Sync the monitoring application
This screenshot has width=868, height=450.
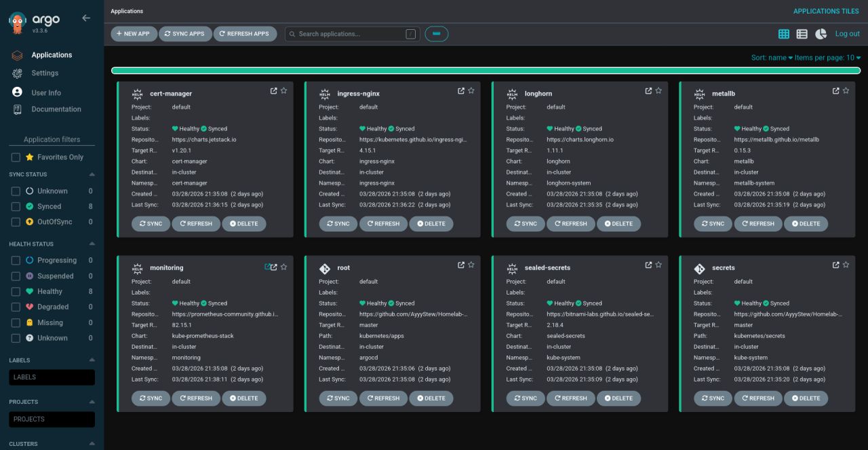click(151, 398)
